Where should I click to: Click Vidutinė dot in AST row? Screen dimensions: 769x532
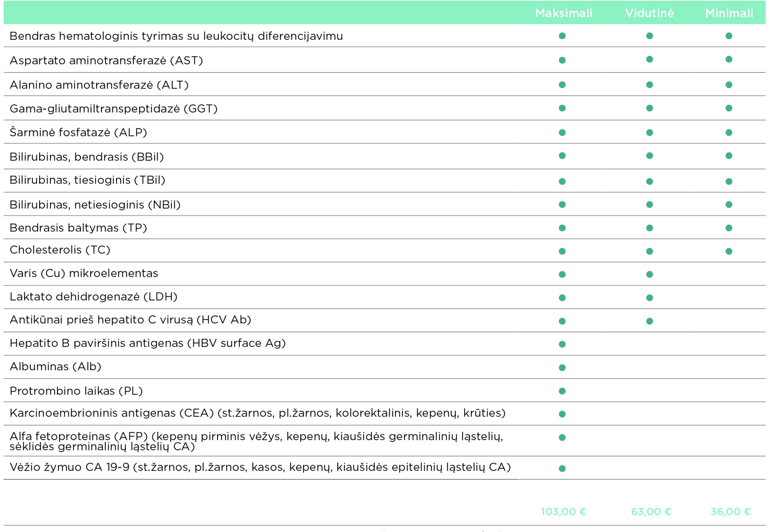(x=650, y=59)
